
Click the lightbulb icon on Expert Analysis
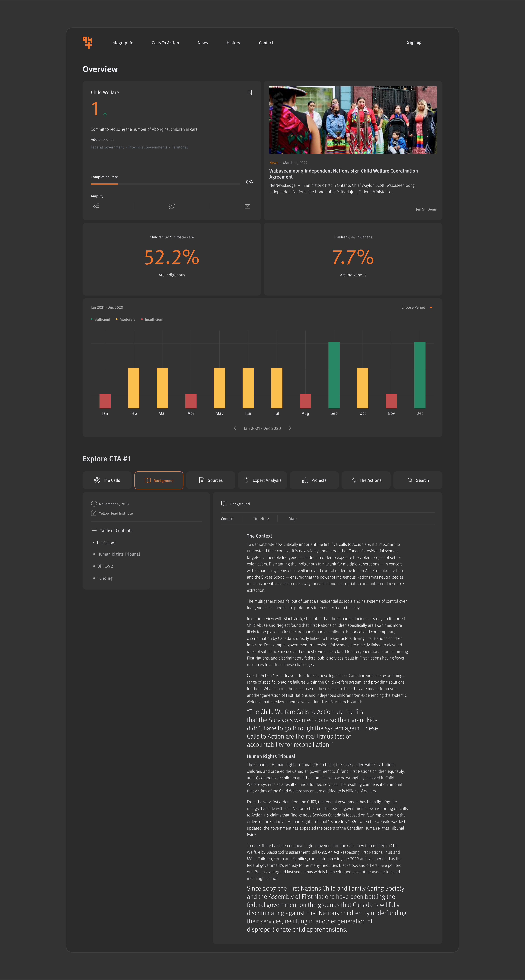coord(247,480)
